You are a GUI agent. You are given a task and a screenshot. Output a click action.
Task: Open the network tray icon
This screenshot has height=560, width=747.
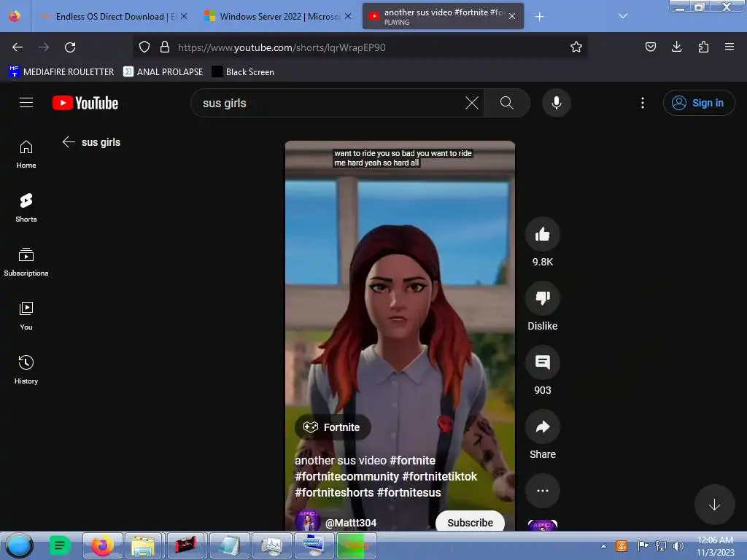point(661,546)
